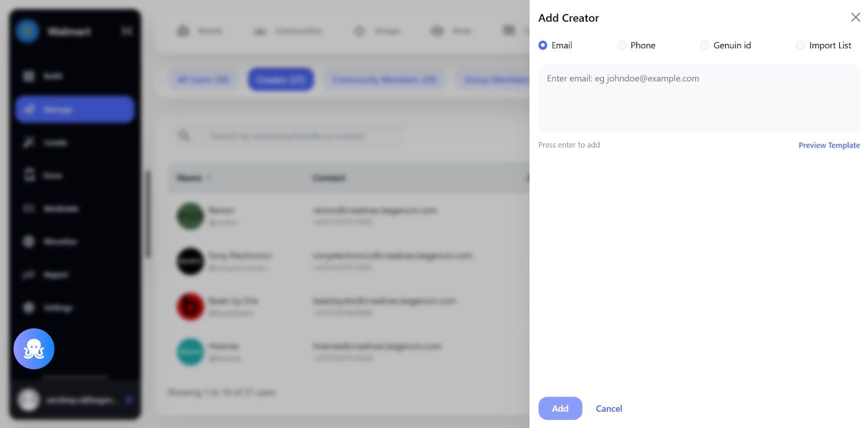This screenshot has height=428, width=868.
Task: Expand the account dropdown at sidebar bottom
Action: (x=129, y=400)
